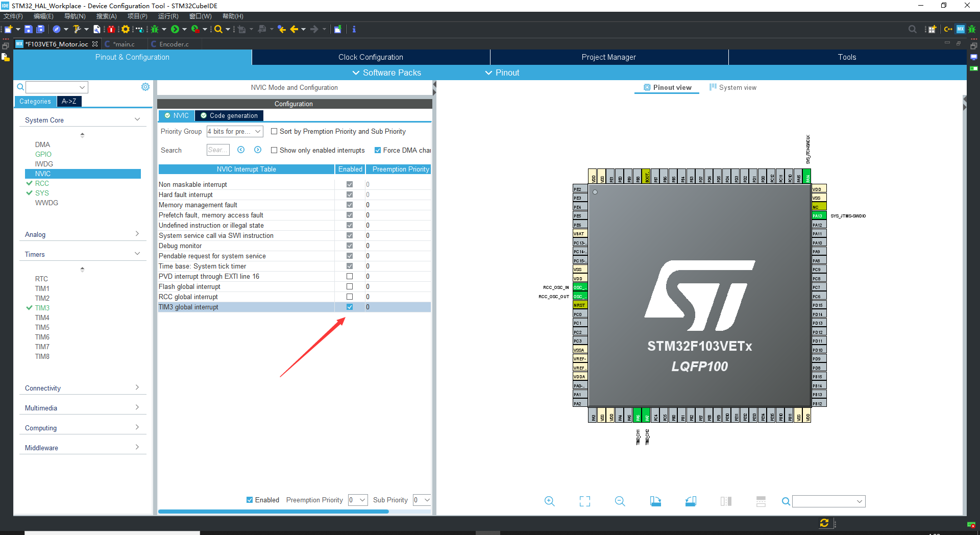
Task: Click the yellow refresh icon in status bar
Action: coord(824,523)
